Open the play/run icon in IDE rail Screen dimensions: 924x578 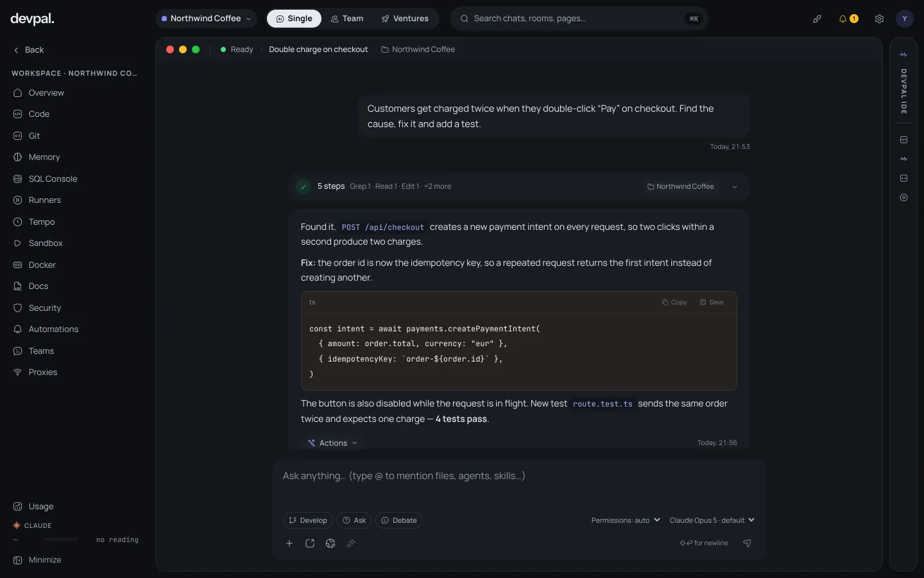[x=903, y=198]
